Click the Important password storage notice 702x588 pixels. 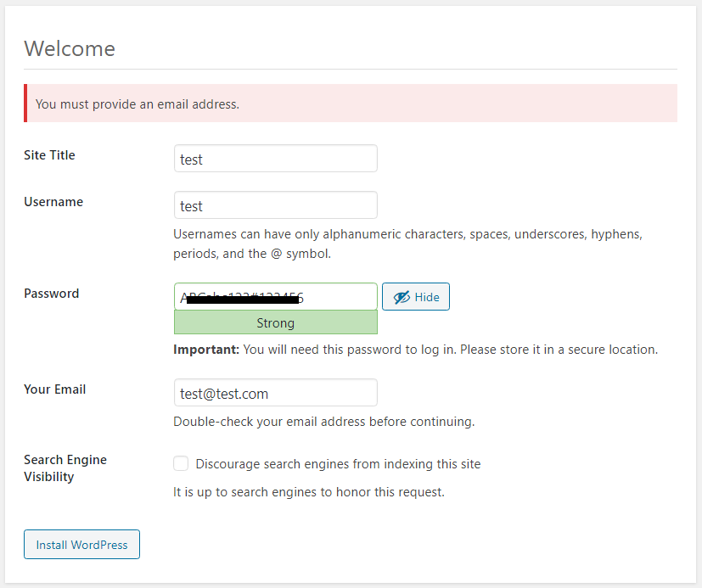tap(415, 350)
